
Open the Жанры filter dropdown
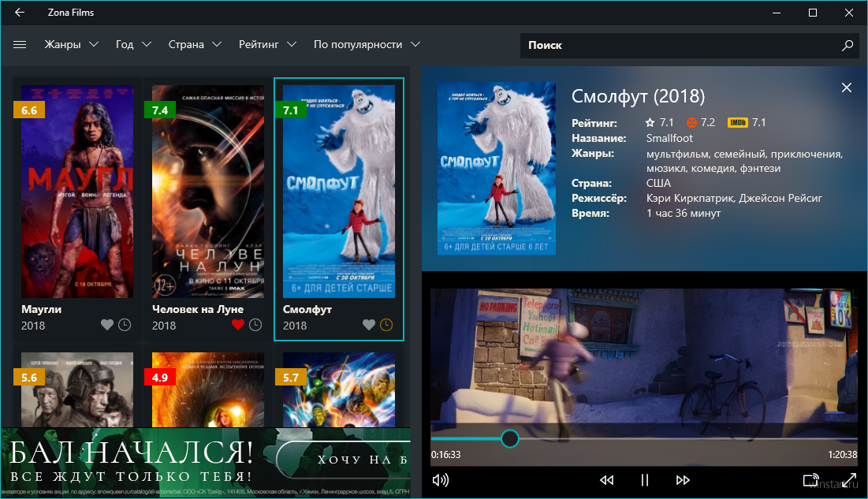click(x=72, y=44)
